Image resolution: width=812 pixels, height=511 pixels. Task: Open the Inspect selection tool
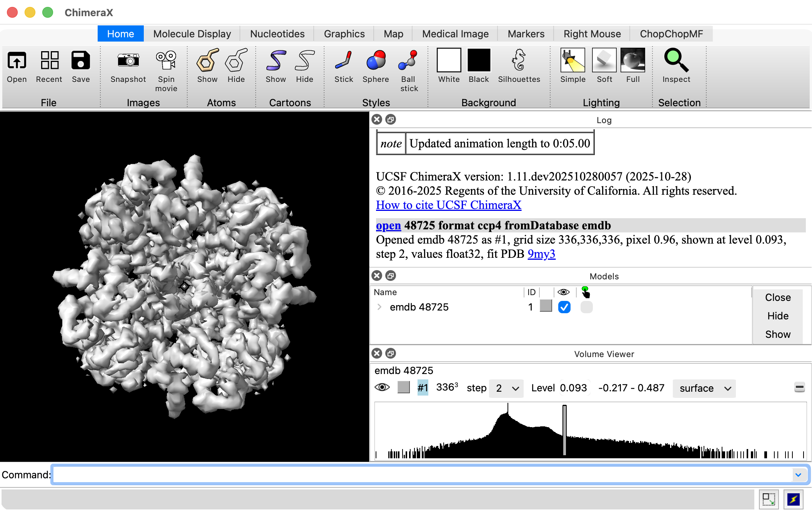tap(676, 60)
